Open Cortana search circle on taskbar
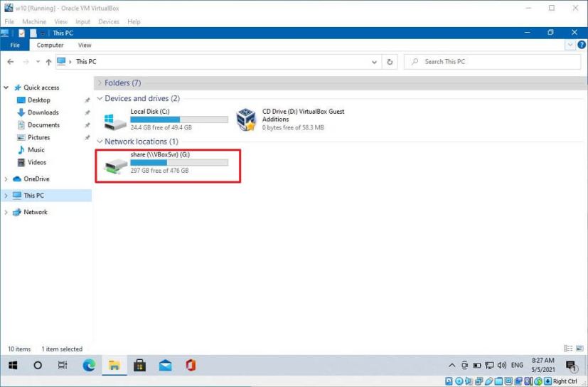Image resolution: width=588 pixels, height=387 pixels. coord(38,365)
